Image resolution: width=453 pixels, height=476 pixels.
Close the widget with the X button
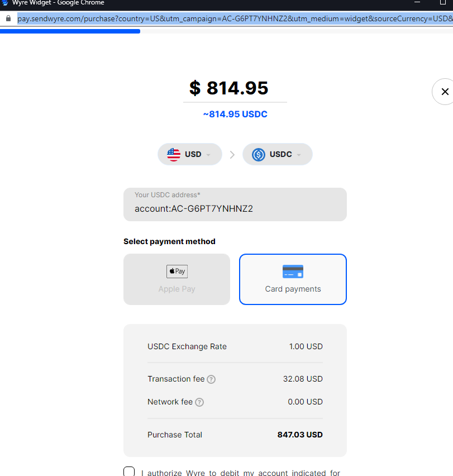pyautogui.click(x=445, y=92)
